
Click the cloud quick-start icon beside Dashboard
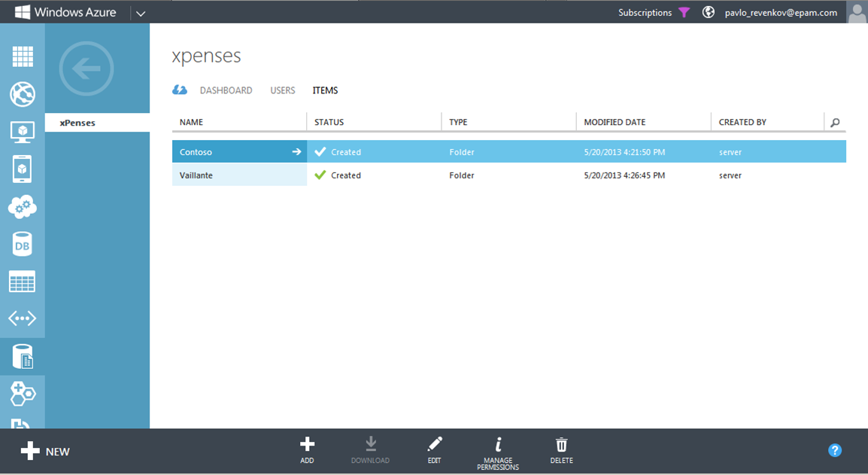pyautogui.click(x=179, y=90)
